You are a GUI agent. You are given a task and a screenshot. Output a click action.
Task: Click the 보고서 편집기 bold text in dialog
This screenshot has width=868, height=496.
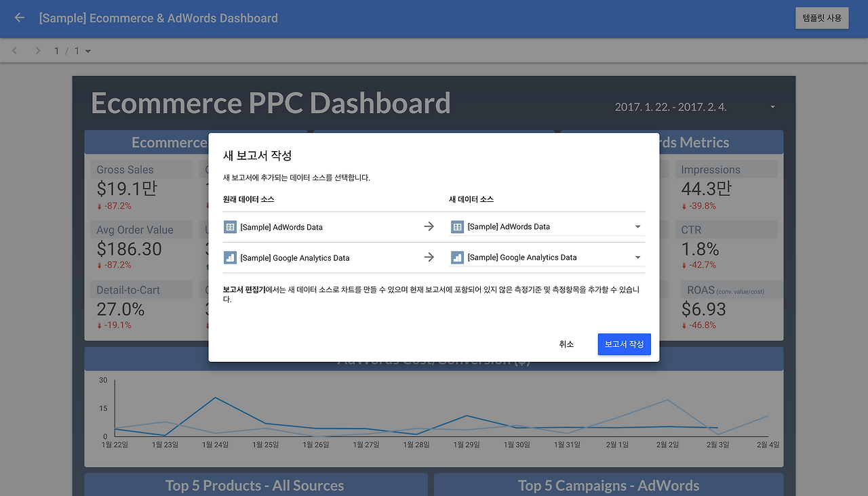pyautogui.click(x=244, y=289)
